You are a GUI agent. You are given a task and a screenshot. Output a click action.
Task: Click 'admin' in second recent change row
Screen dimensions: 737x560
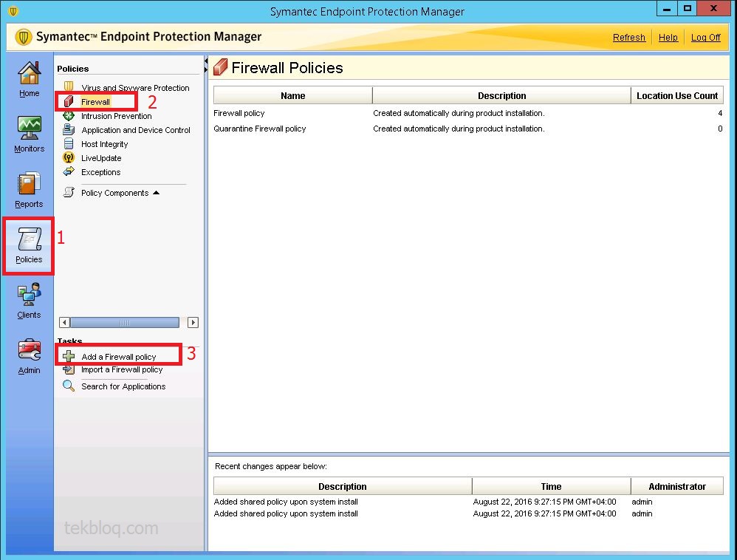pos(642,513)
